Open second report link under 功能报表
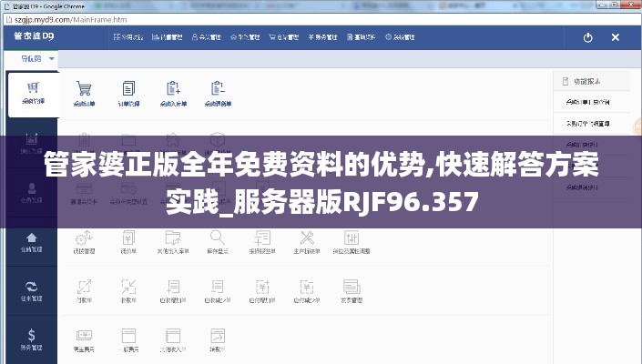Image resolution: width=642 pixels, height=364 pixels. pos(587,123)
